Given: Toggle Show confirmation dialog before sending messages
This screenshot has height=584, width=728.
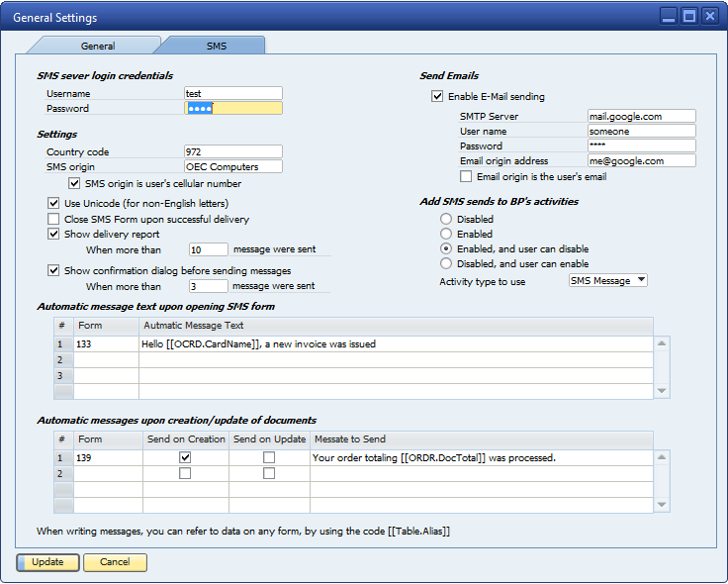Looking at the screenshot, I should (53, 270).
